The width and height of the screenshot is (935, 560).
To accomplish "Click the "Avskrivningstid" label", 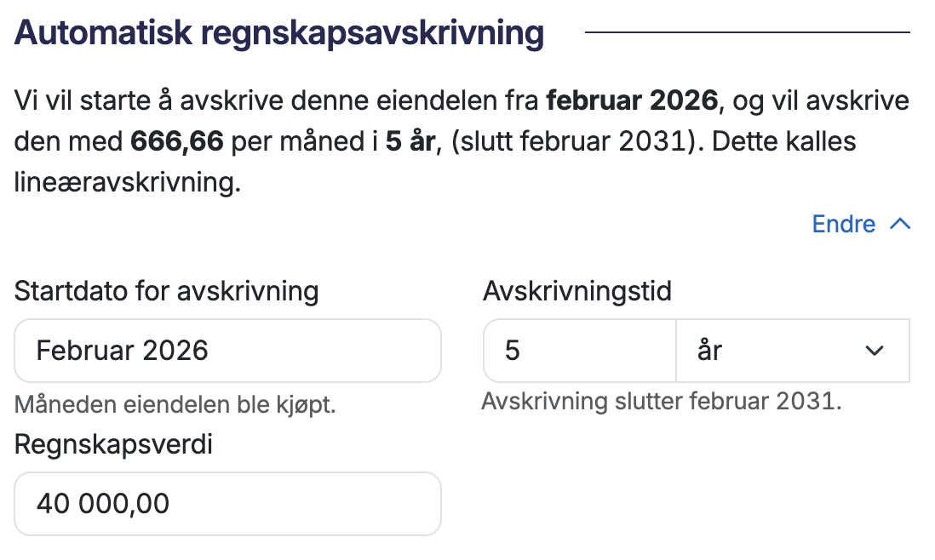I will 577,292.
